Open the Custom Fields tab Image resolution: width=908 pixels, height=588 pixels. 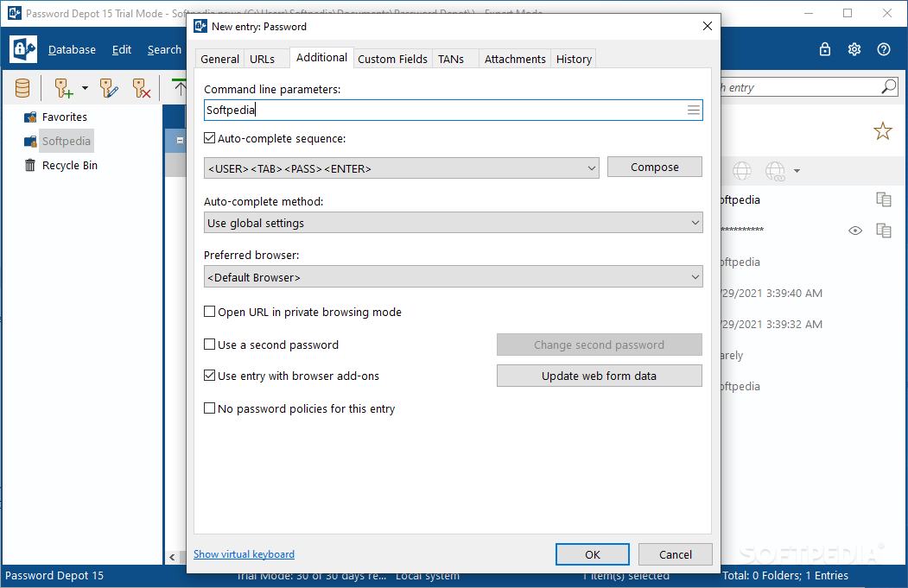coord(392,59)
